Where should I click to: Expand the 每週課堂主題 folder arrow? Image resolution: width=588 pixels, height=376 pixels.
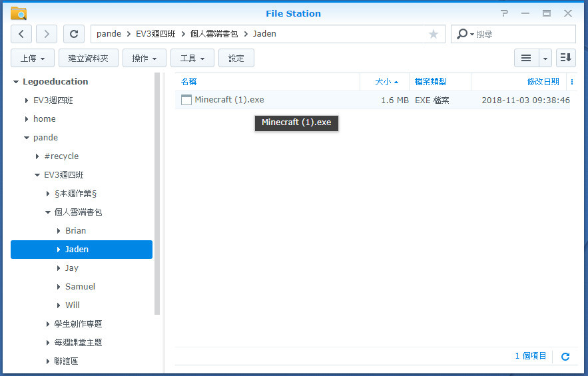(x=48, y=342)
